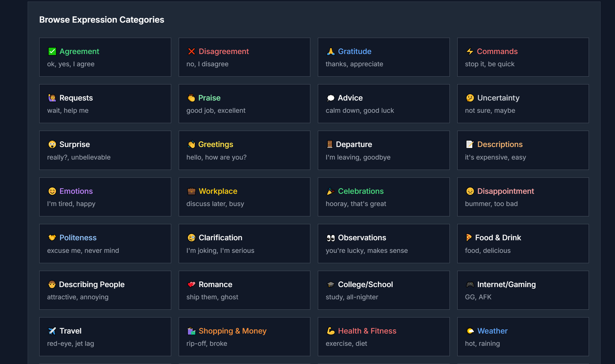This screenshot has width=615, height=364.
Task: Click the graduation cap College/School icon
Action: (330, 284)
